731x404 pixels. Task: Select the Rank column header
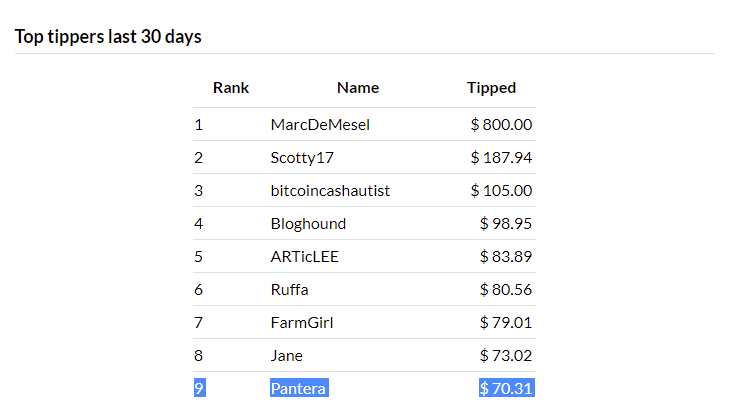click(x=231, y=88)
